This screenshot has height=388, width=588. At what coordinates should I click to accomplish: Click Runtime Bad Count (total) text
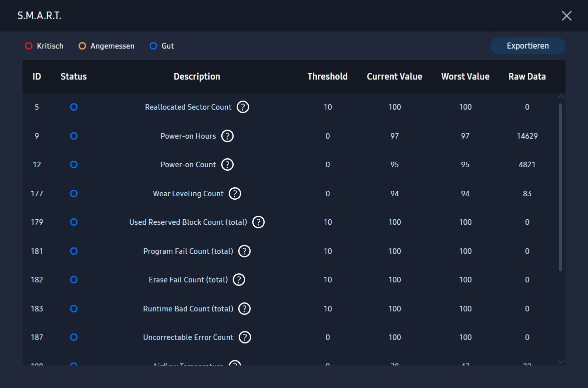coord(188,309)
